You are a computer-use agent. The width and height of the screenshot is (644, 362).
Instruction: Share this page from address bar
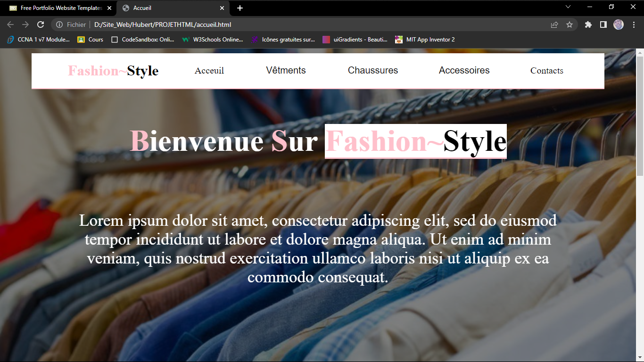click(554, 25)
